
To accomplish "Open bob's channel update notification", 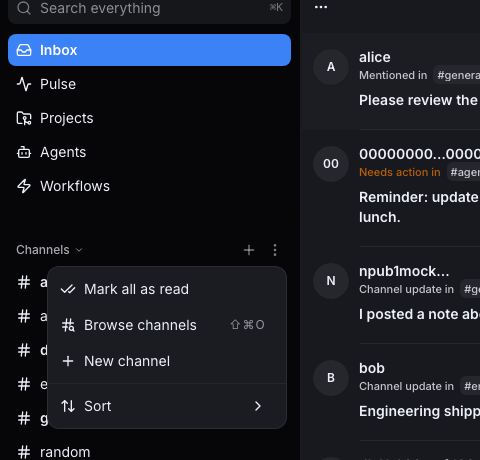I will click(390, 392).
